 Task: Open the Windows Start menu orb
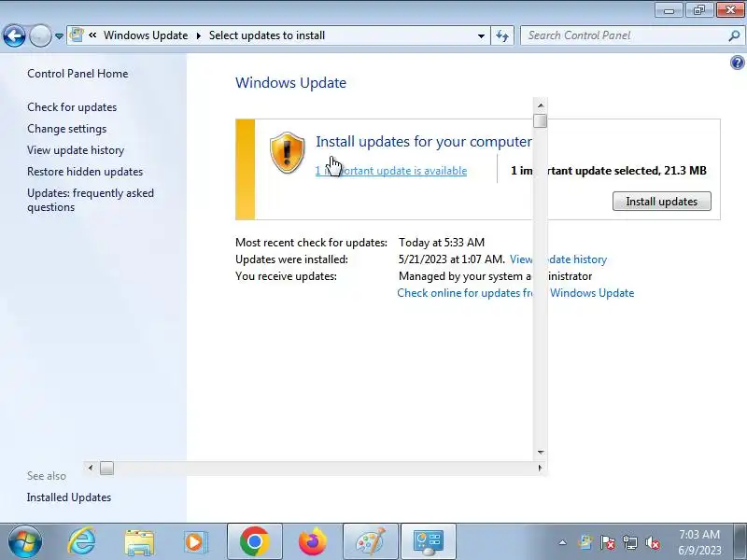pos(25,542)
